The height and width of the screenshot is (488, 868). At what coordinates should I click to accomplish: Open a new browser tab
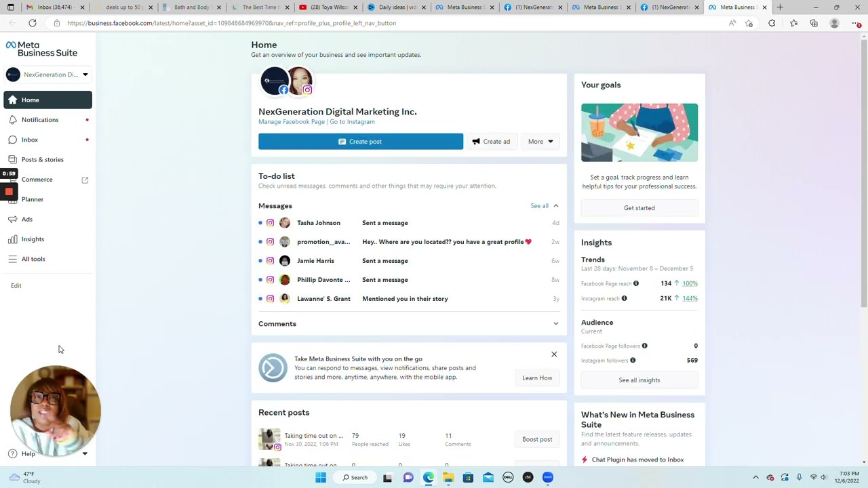(780, 7)
